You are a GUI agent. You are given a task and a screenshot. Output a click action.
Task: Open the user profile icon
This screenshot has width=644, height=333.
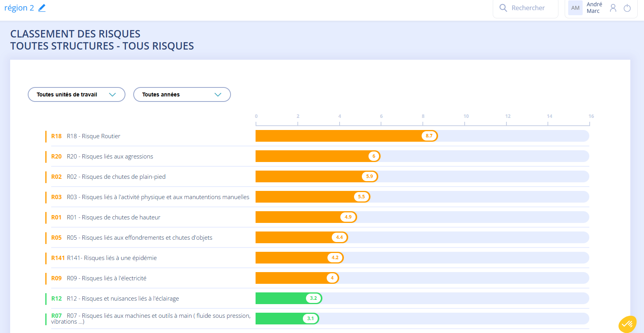613,8
